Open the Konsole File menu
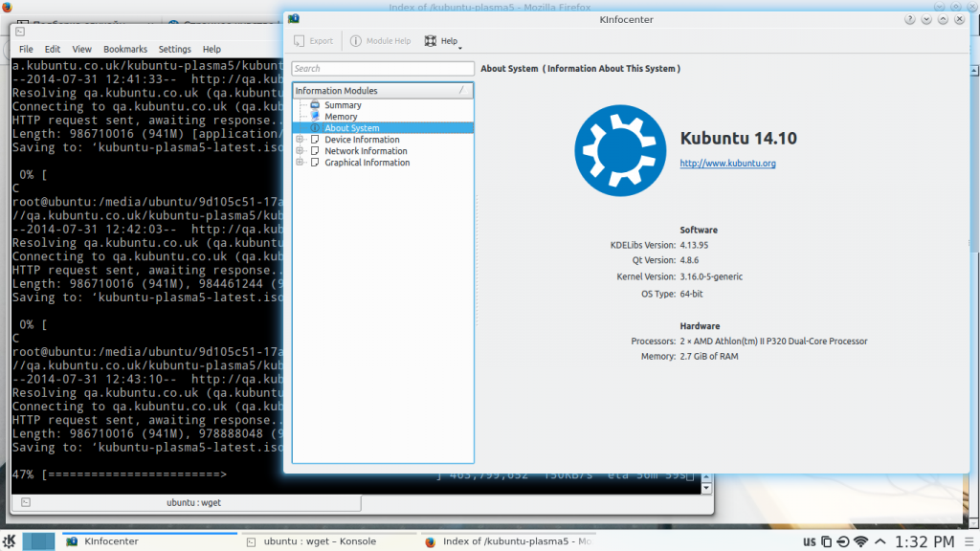 (x=26, y=50)
